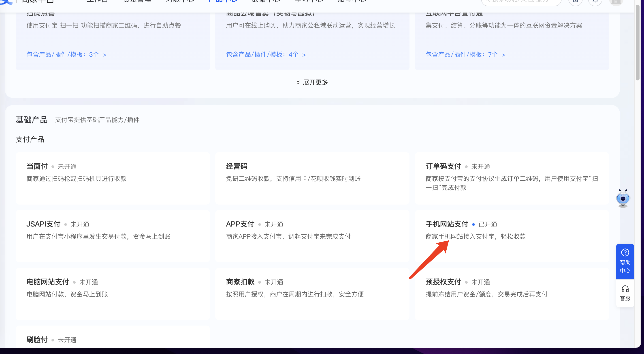Click the 未开通 status beside 订单码支付
644x354 pixels.
click(x=480, y=166)
